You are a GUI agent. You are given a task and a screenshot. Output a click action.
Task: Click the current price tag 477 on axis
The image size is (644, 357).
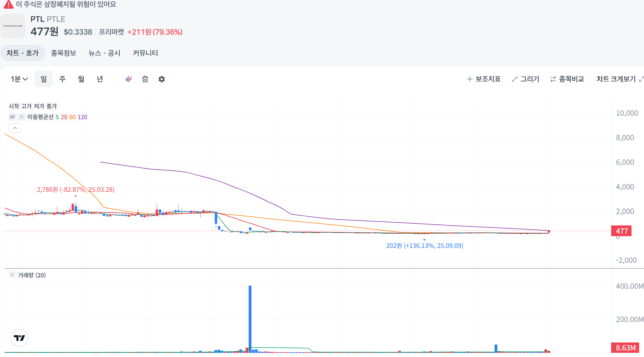tap(622, 231)
